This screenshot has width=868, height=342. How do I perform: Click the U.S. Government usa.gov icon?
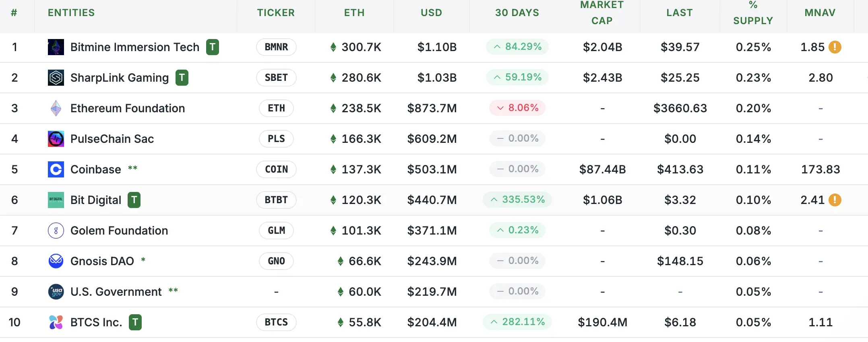pyautogui.click(x=56, y=292)
